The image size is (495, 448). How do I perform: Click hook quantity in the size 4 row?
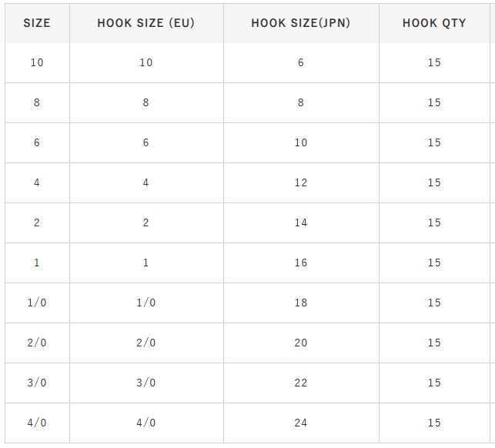click(x=434, y=182)
